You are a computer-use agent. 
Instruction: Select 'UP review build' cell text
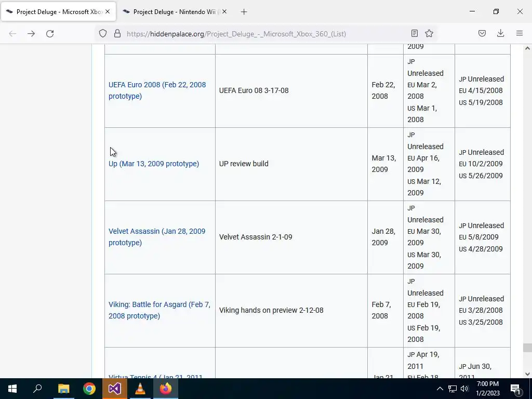244,164
